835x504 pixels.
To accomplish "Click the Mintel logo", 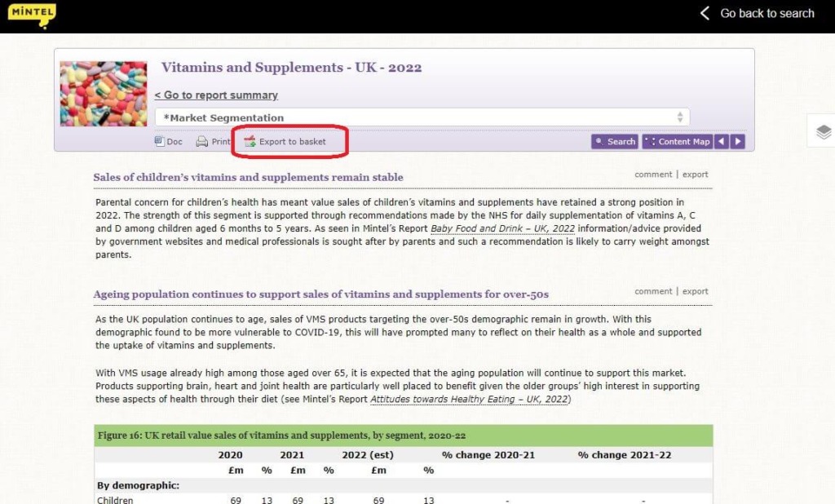I will click(x=32, y=15).
